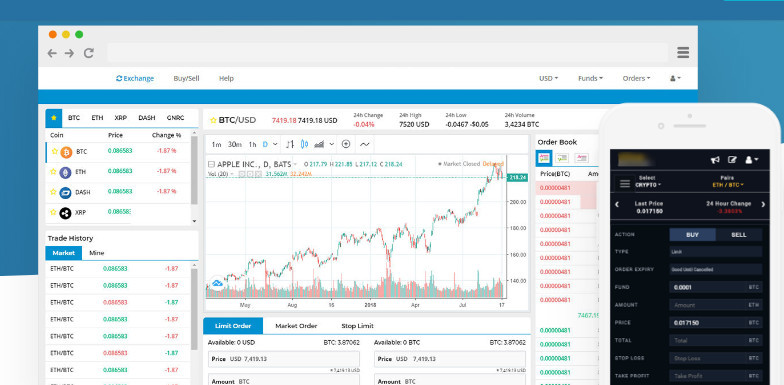The width and height of the screenshot is (784, 385).
Task: Open the Orders dropdown menu
Action: [636, 78]
